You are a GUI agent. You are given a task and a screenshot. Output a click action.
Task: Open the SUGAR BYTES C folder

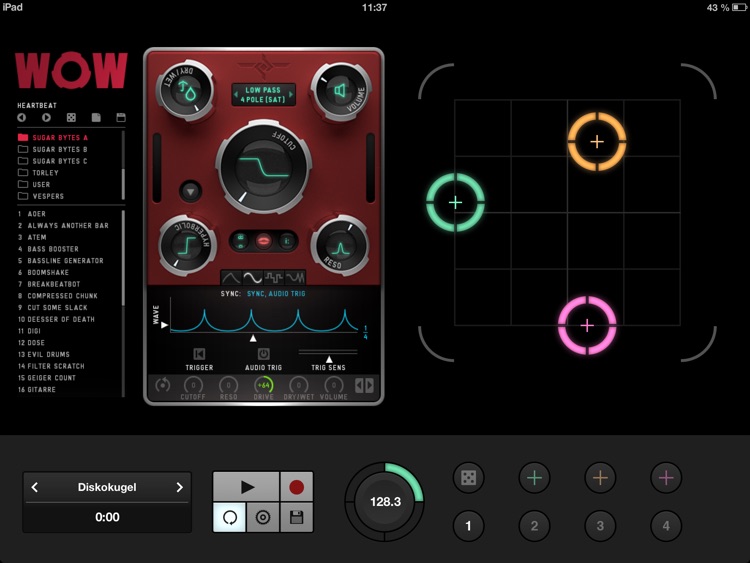point(53,161)
